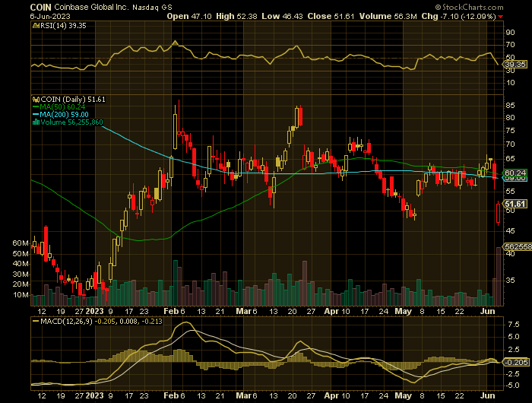532x403 pixels.
Task: Click the RSI(14) 39.35 legend label
Action: tap(63, 26)
